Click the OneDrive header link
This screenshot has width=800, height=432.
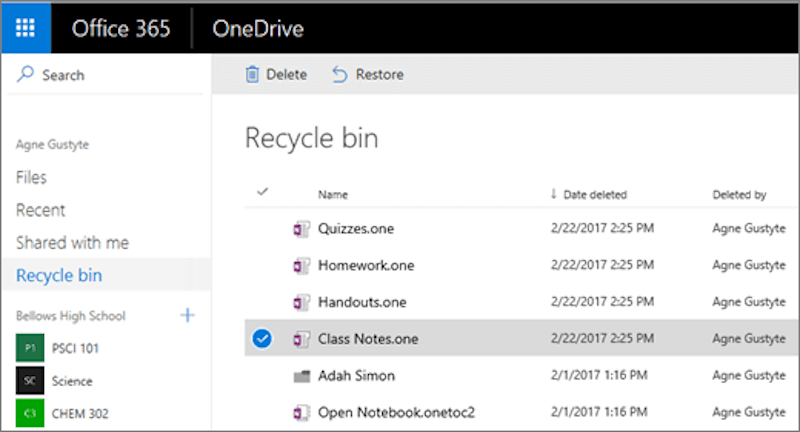[x=258, y=29]
